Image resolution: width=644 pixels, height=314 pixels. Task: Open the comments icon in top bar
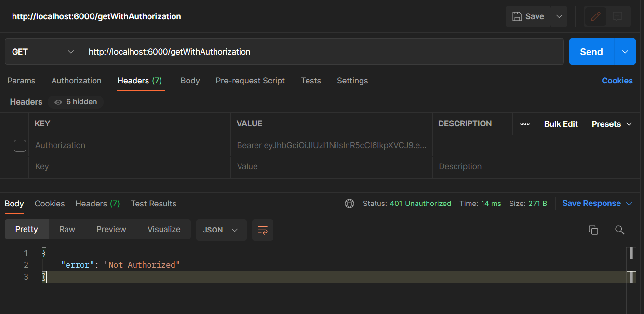(617, 16)
